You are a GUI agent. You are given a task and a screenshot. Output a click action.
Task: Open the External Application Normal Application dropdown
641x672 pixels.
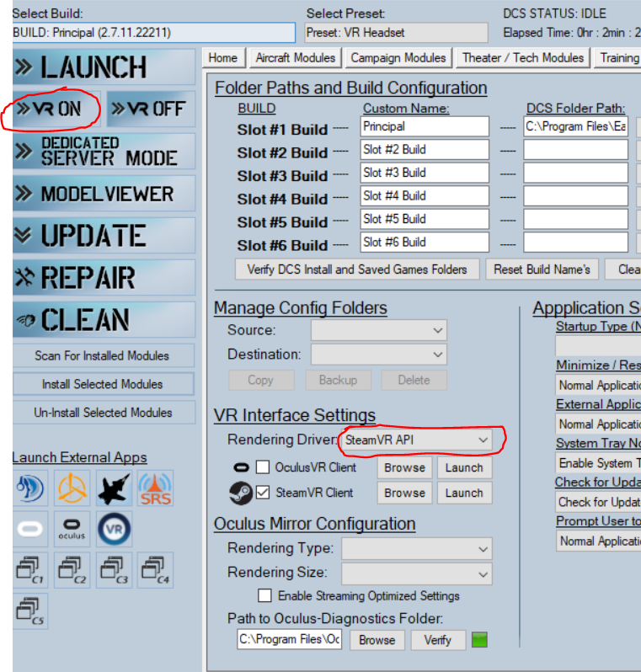point(599,424)
